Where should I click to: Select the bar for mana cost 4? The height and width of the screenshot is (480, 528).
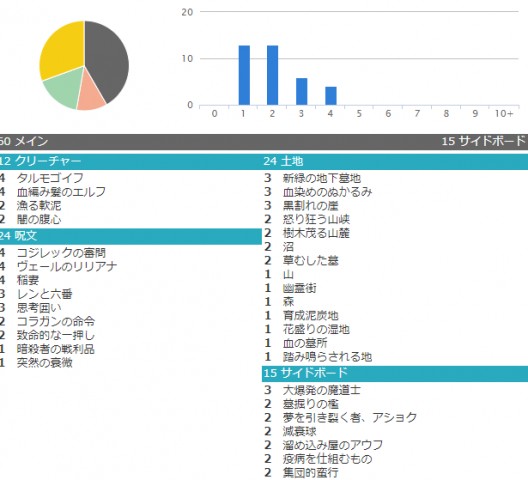coord(331,96)
